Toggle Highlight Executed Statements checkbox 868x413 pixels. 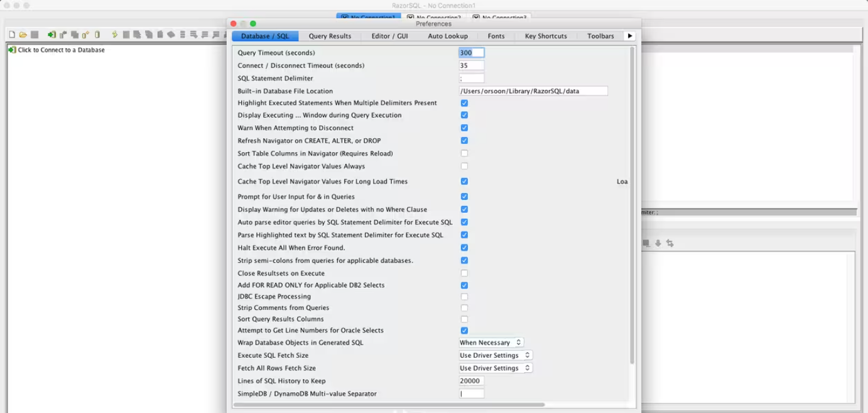(x=464, y=103)
